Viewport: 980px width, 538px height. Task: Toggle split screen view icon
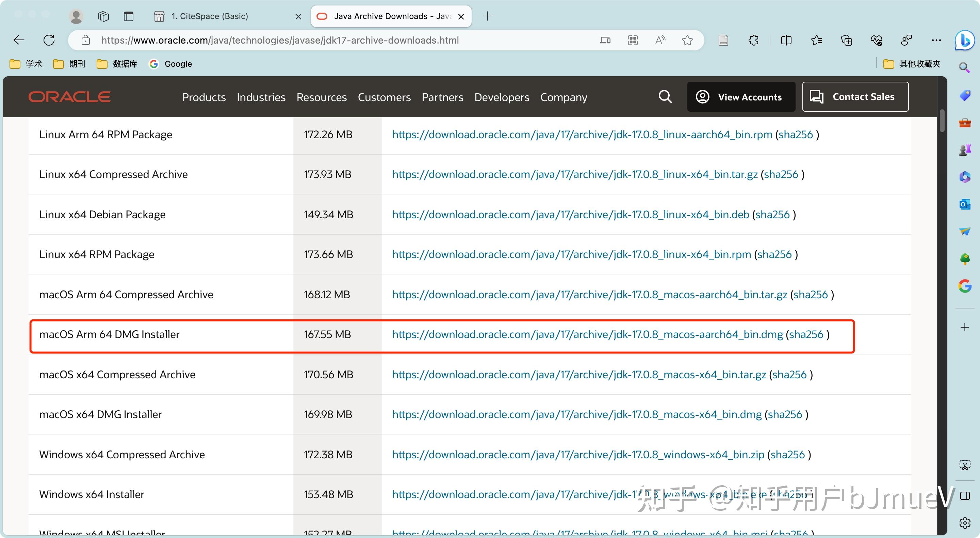(786, 41)
